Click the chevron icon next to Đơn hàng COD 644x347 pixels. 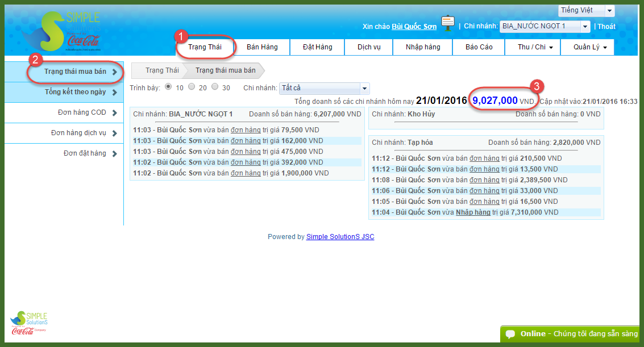(114, 113)
